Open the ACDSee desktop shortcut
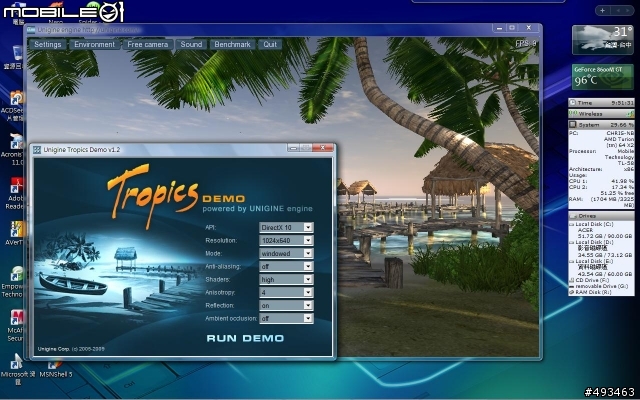Image resolution: width=640 pixels, height=400 pixels. pyautogui.click(x=14, y=106)
